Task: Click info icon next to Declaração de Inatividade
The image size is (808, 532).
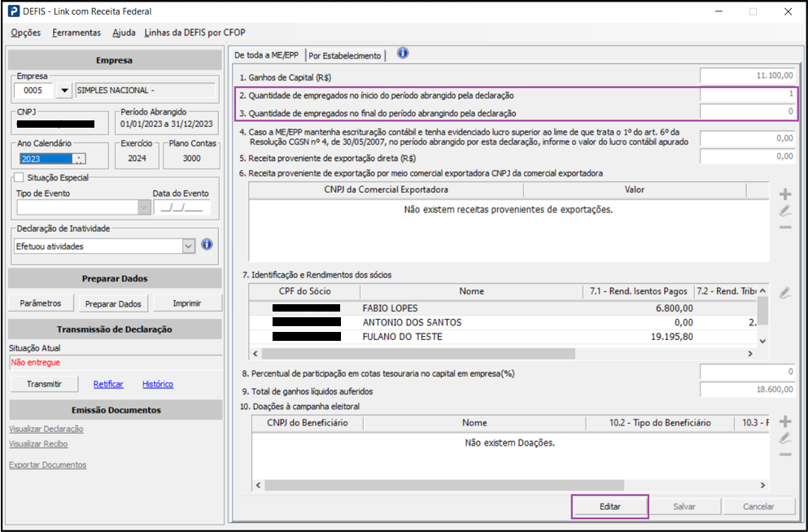Action: point(207,245)
